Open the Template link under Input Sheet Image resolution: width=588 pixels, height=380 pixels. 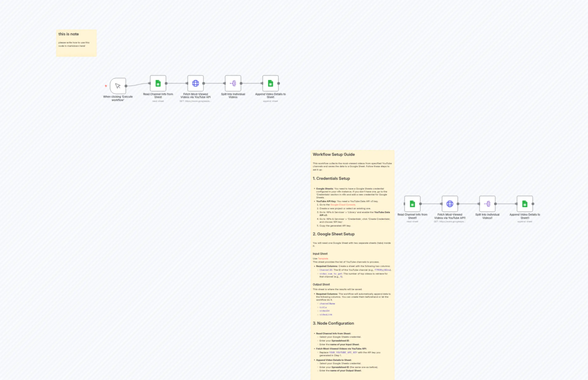click(323, 259)
